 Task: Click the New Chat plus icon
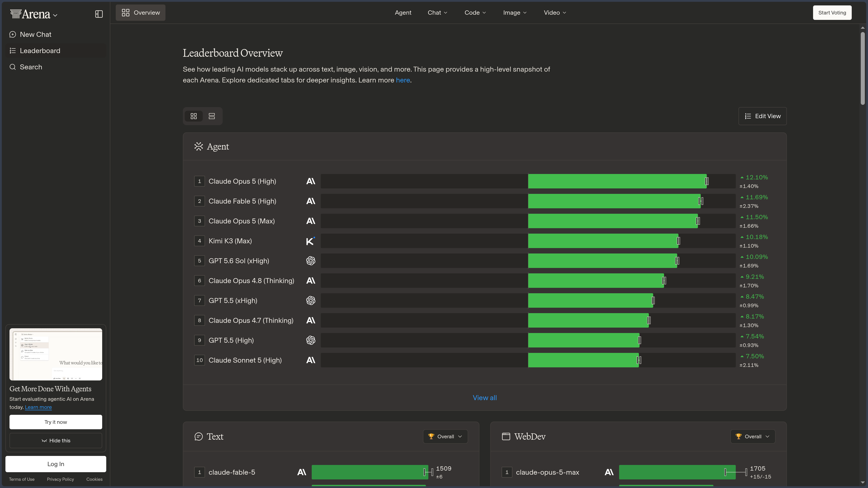(13, 34)
